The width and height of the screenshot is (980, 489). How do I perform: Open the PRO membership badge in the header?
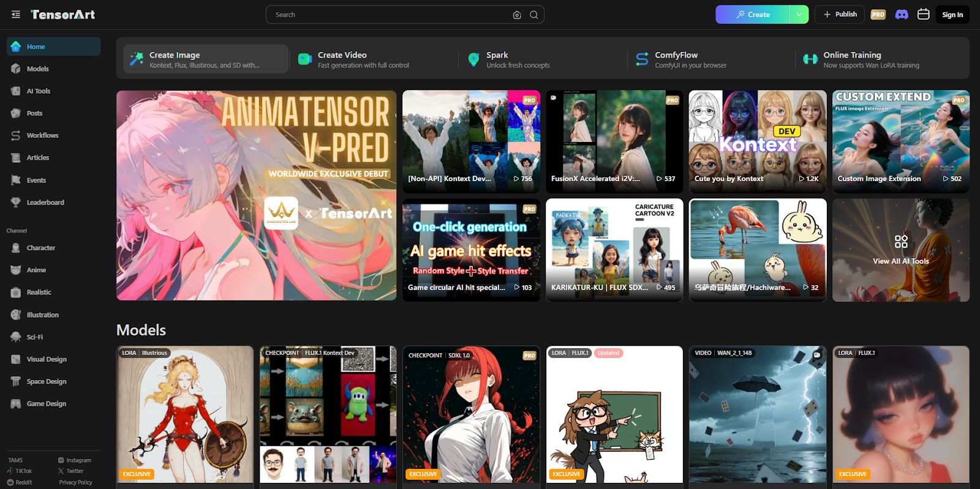tap(878, 15)
